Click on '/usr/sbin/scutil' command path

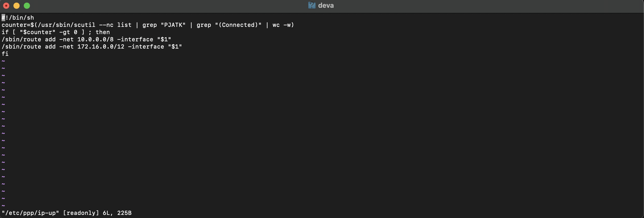[x=67, y=25]
